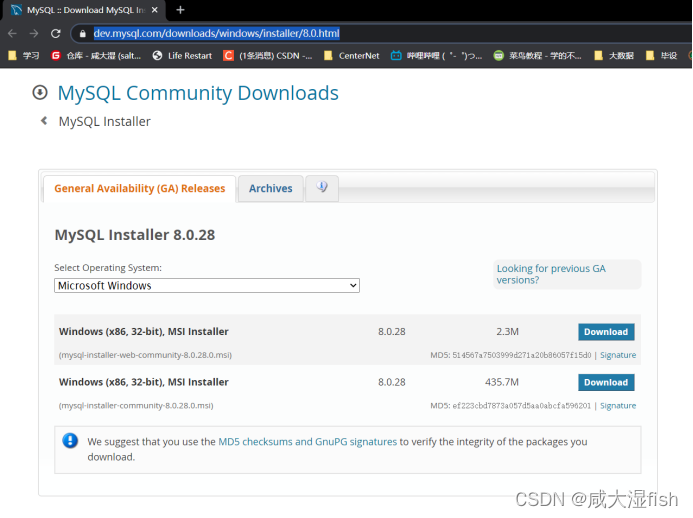Download the 2.3M web installer

pos(606,332)
